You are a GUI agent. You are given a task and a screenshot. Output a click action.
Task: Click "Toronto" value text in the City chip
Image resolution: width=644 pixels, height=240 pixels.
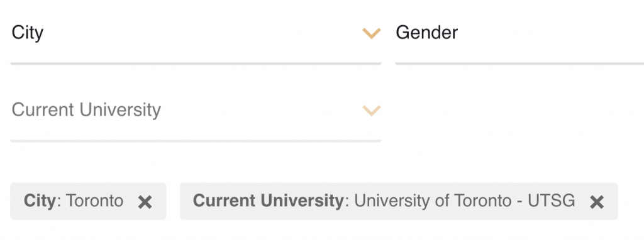[94, 200]
